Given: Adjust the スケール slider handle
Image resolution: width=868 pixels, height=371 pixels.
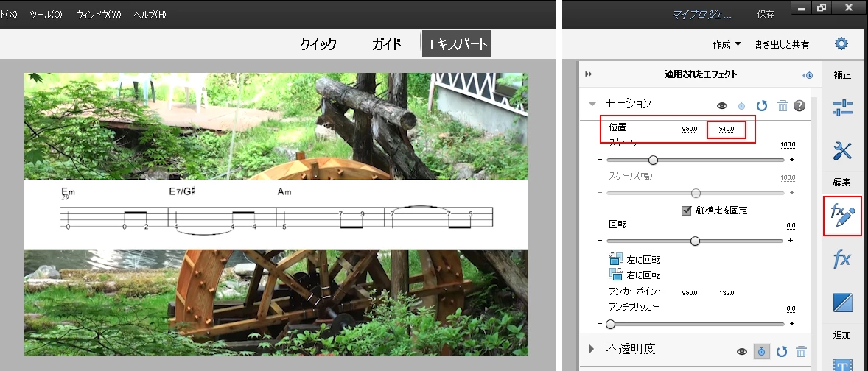Looking at the screenshot, I should 654,160.
